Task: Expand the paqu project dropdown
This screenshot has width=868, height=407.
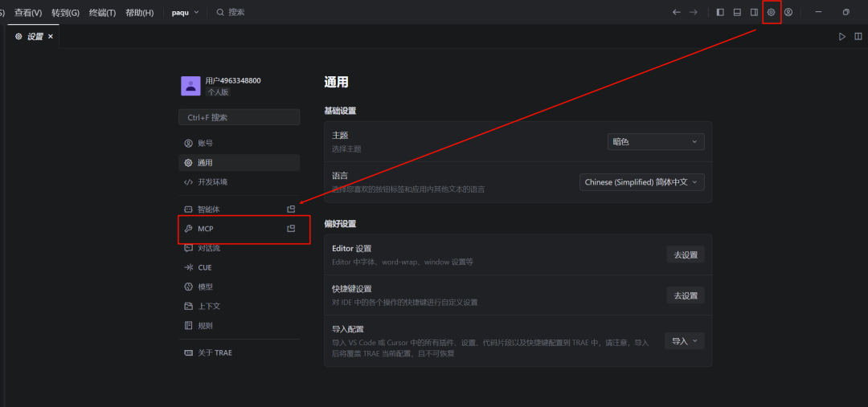Action: tap(185, 12)
